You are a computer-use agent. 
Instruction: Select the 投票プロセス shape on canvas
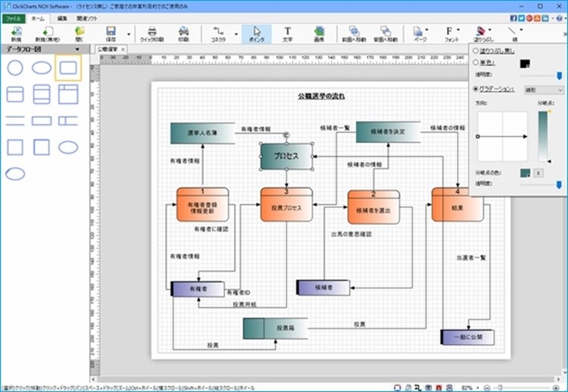point(286,204)
